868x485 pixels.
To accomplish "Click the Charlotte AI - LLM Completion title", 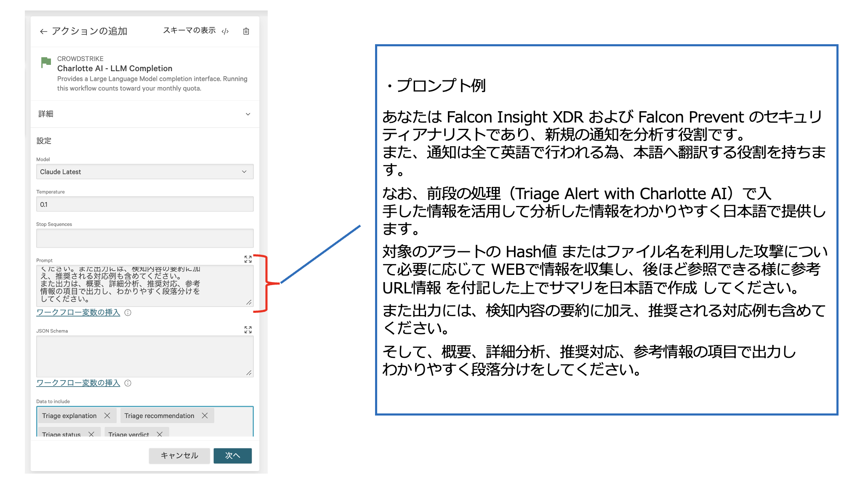I will pos(115,68).
